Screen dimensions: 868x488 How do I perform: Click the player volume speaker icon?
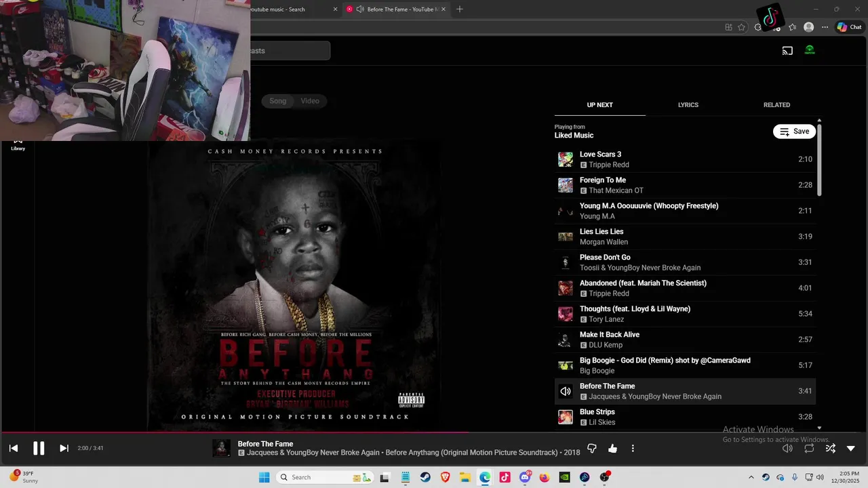tap(787, 448)
